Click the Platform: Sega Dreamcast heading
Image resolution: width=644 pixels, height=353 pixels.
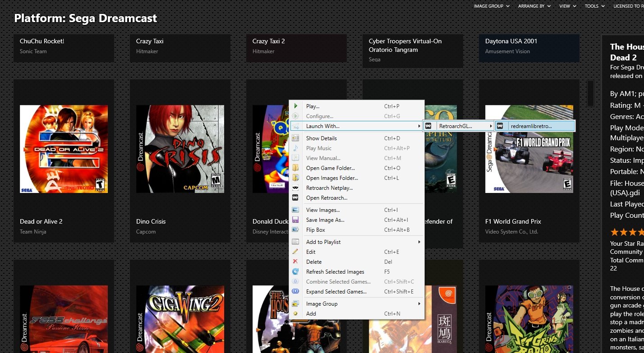pos(86,18)
